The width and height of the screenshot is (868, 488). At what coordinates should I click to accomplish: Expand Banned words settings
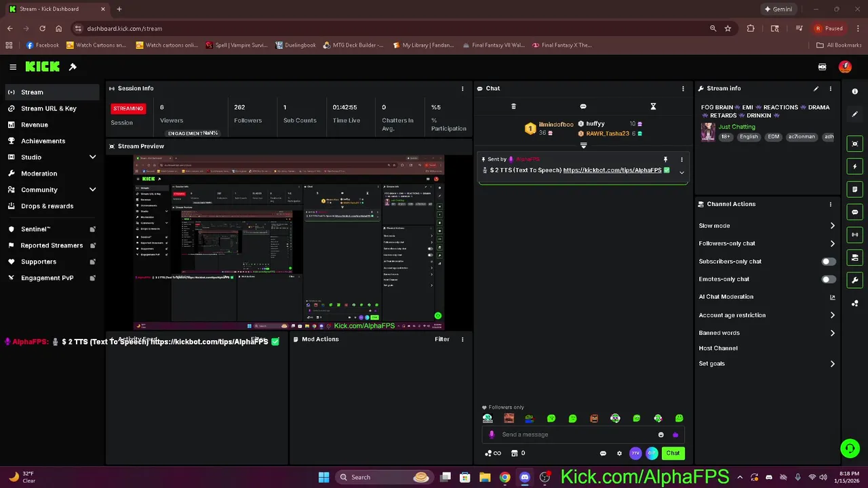pos(833,333)
